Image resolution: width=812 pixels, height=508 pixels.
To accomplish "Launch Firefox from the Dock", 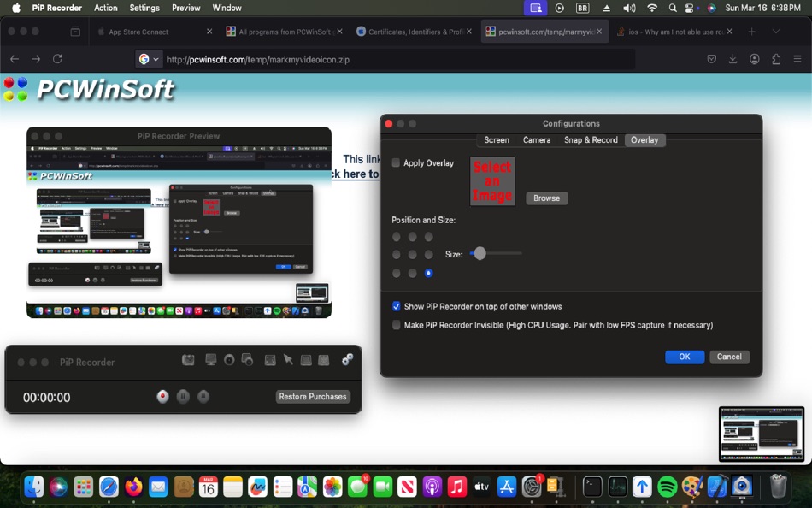I will click(x=133, y=487).
